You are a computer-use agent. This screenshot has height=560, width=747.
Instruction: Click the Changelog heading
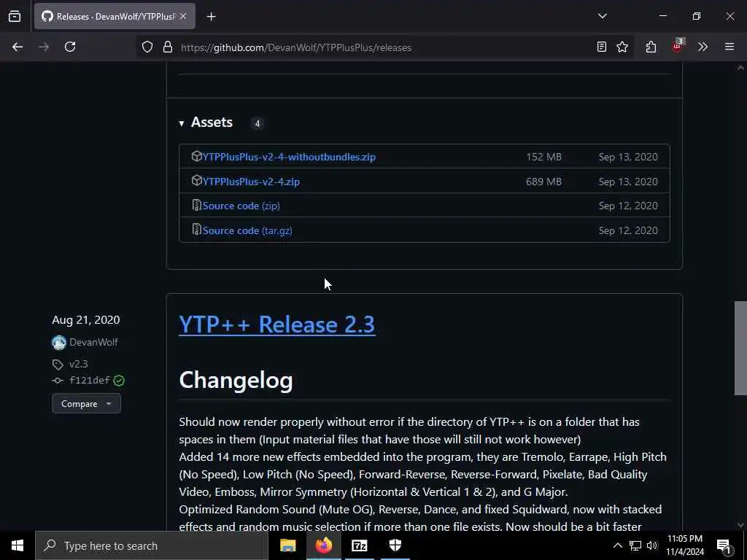point(236,381)
